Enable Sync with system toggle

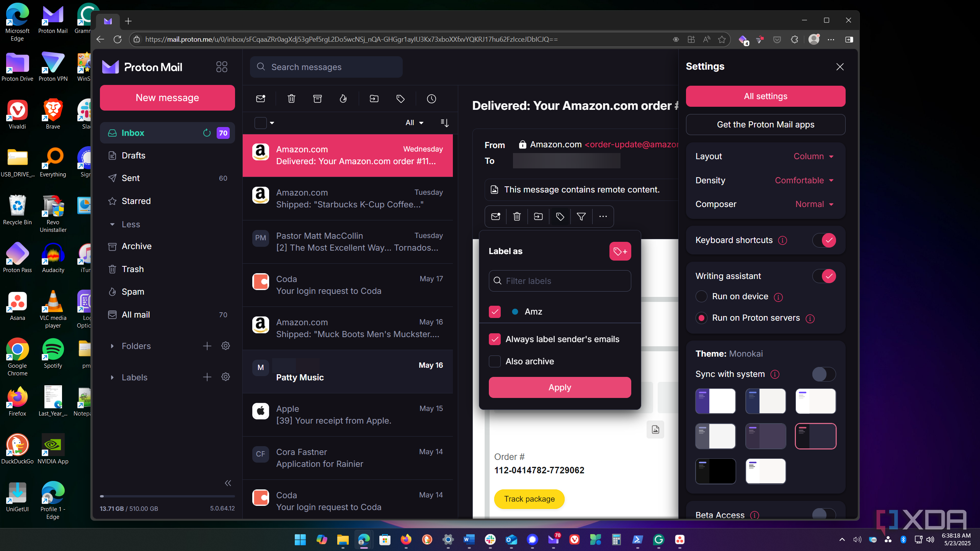(x=824, y=374)
